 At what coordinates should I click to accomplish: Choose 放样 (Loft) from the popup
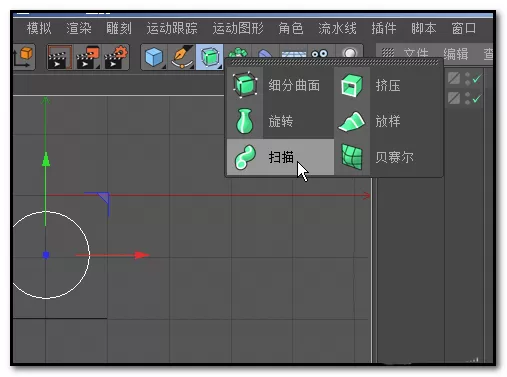coord(388,121)
